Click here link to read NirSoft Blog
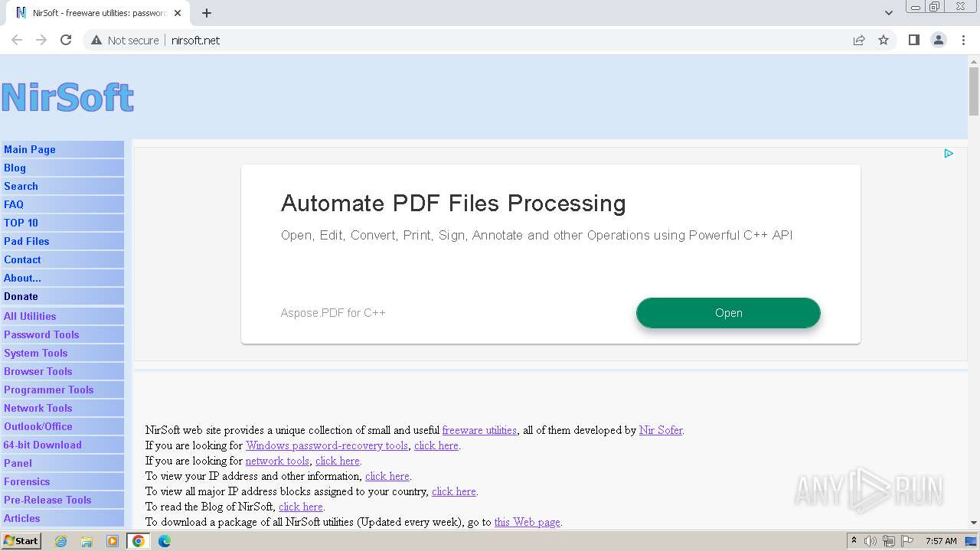The image size is (980, 551). 301,507
